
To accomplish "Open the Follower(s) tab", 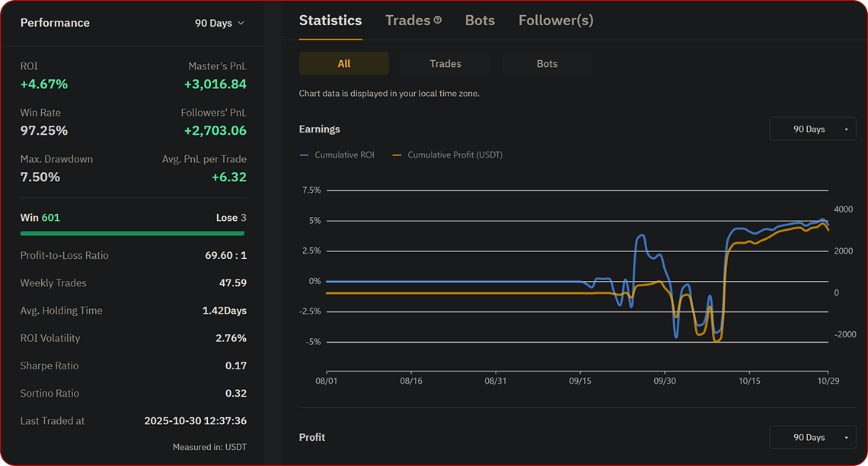I will (556, 21).
